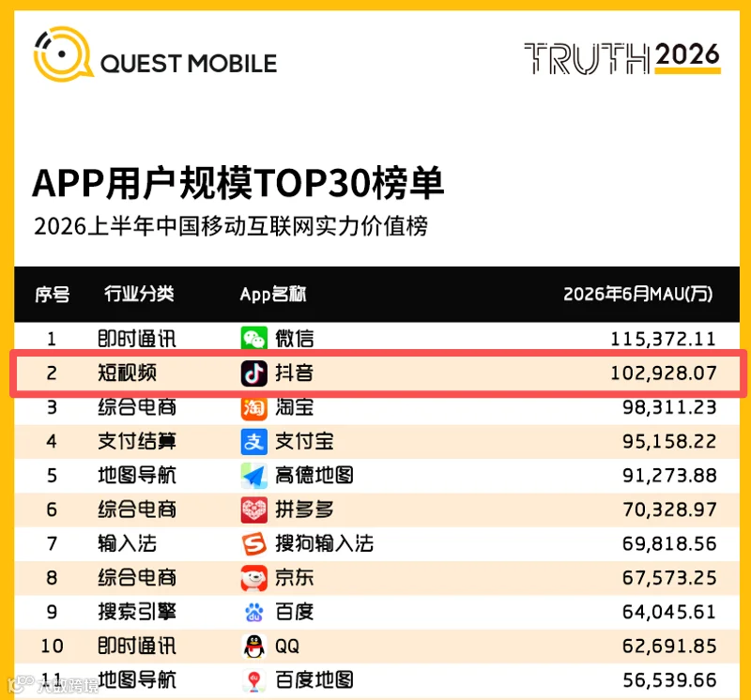Click the app name 高德地图
The height and width of the screenshot is (700, 751).
tap(314, 476)
